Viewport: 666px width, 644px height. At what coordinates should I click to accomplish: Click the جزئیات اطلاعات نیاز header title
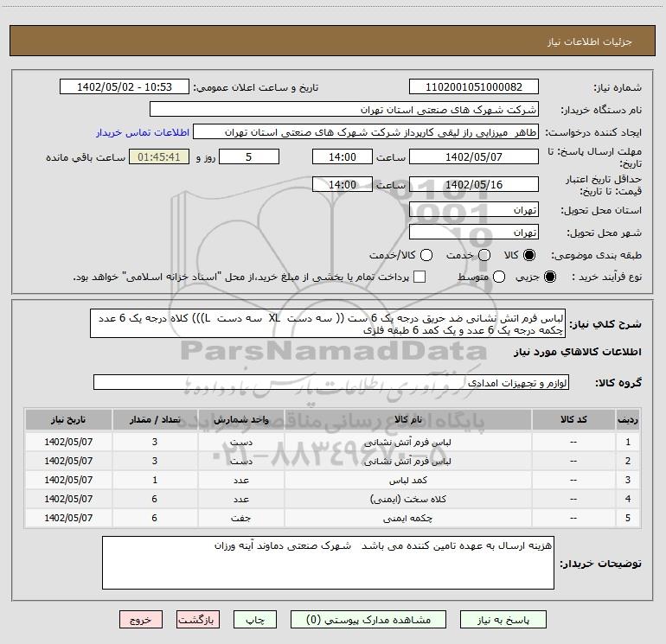click(x=589, y=41)
